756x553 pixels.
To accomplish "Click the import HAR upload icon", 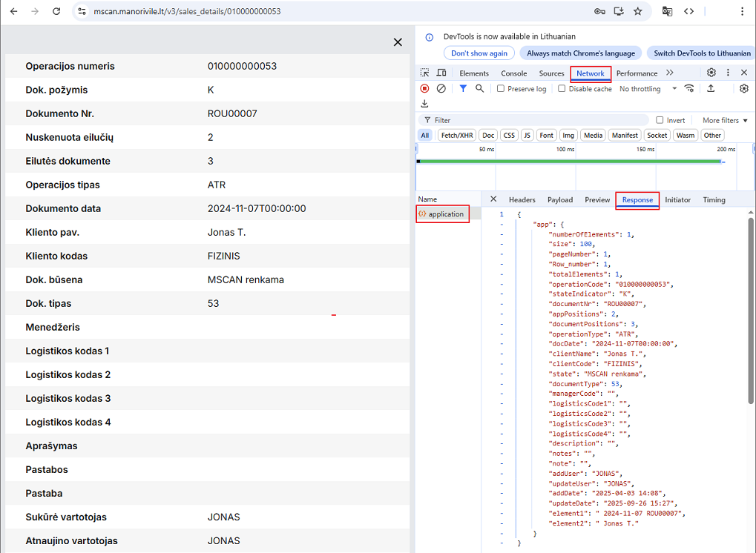I will point(710,88).
